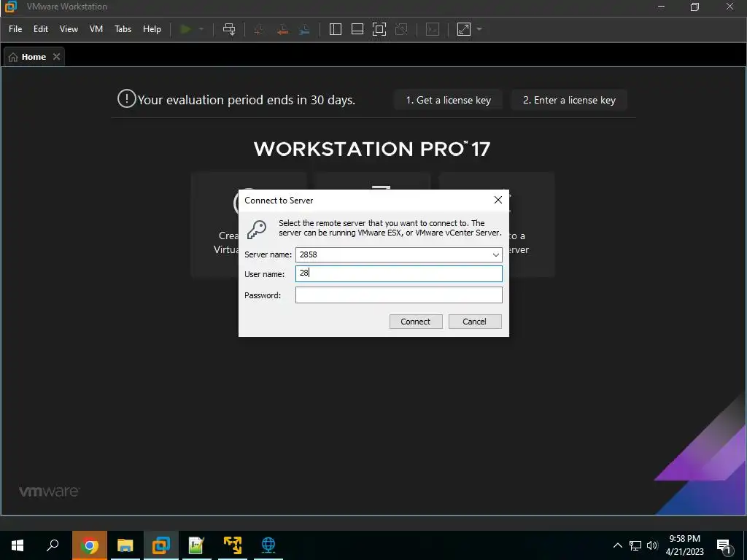Viewport: 747px width, 560px height.
Task: Click Send Ctrl+Alt+Del toolbar icon
Action: click(229, 29)
